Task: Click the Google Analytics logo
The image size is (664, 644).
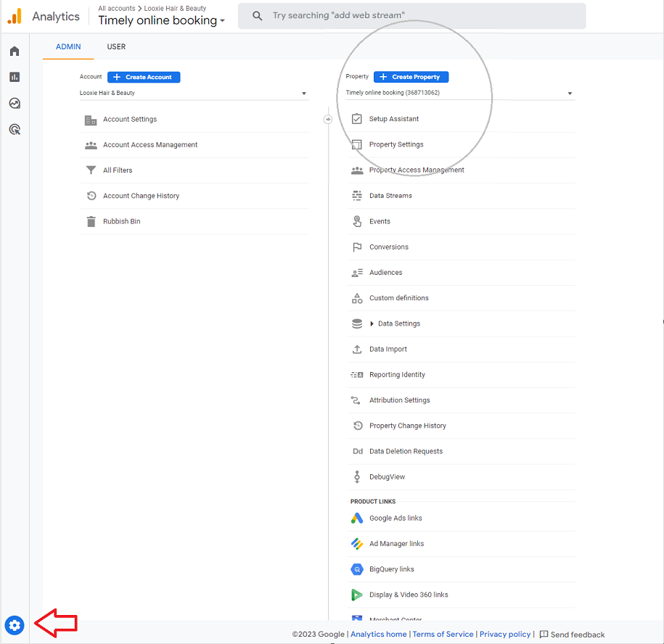Action: point(15,17)
